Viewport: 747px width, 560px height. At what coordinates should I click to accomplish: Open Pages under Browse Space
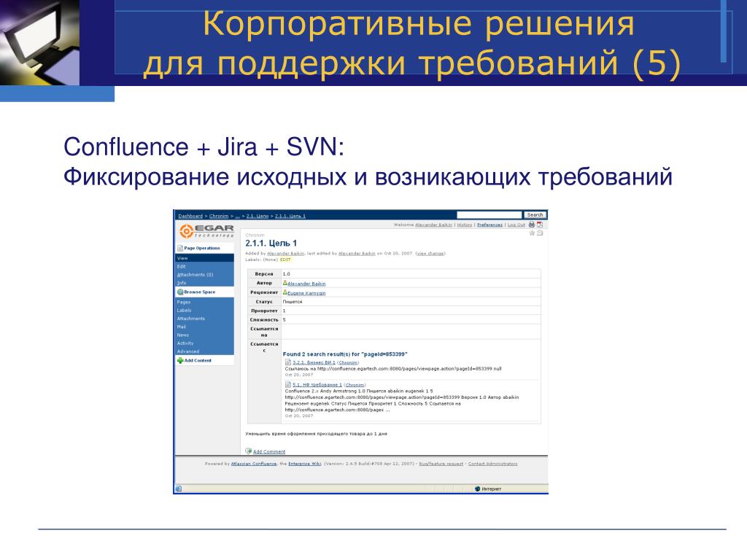coord(183,303)
